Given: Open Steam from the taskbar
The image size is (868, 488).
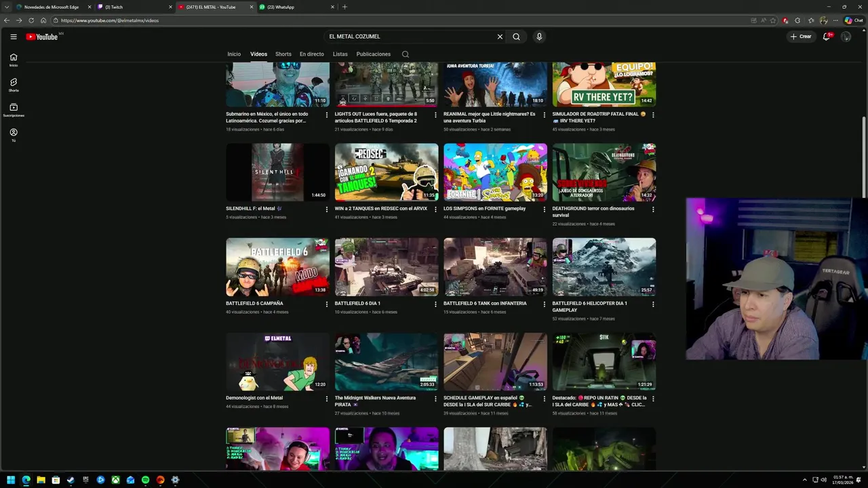Looking at the screenshot, I should tap(71, 480).
